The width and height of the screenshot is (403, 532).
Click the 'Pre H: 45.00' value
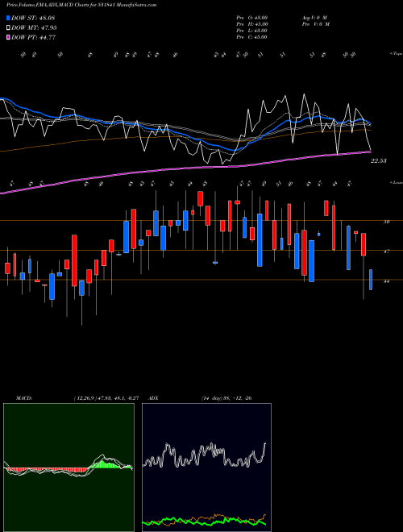tap(252, 24)
